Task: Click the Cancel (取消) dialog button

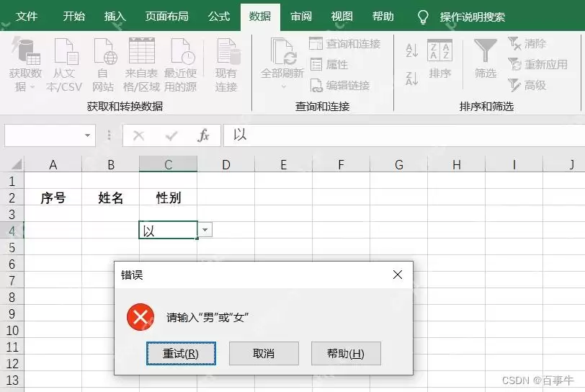Action: [264, 353]
